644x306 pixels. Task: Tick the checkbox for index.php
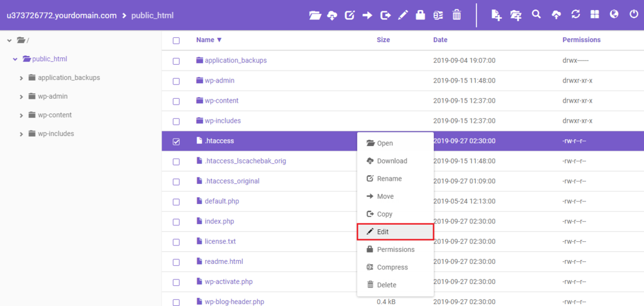176,222
